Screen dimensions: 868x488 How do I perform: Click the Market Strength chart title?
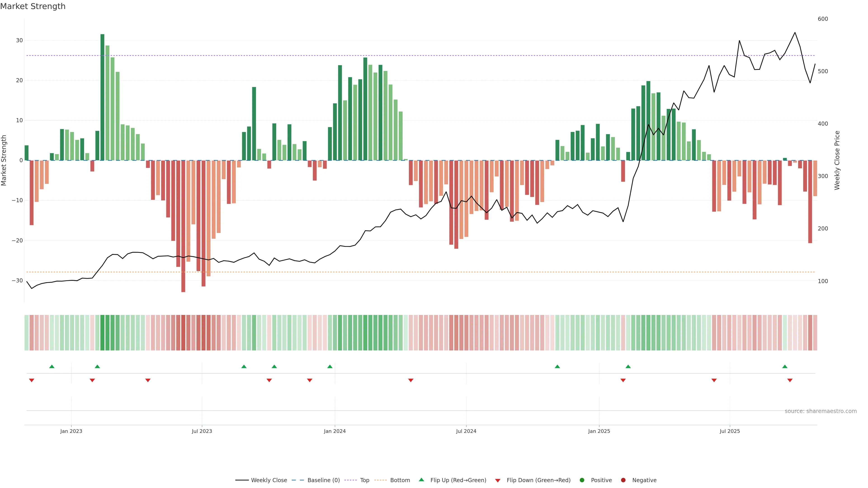[x=33, y=6]
